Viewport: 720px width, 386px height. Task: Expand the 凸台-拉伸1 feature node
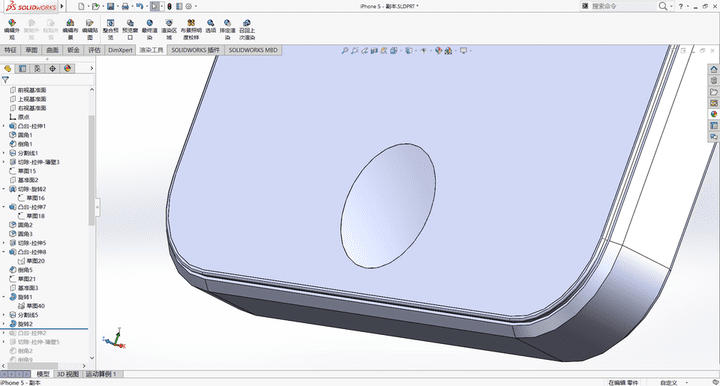[4, 126]
